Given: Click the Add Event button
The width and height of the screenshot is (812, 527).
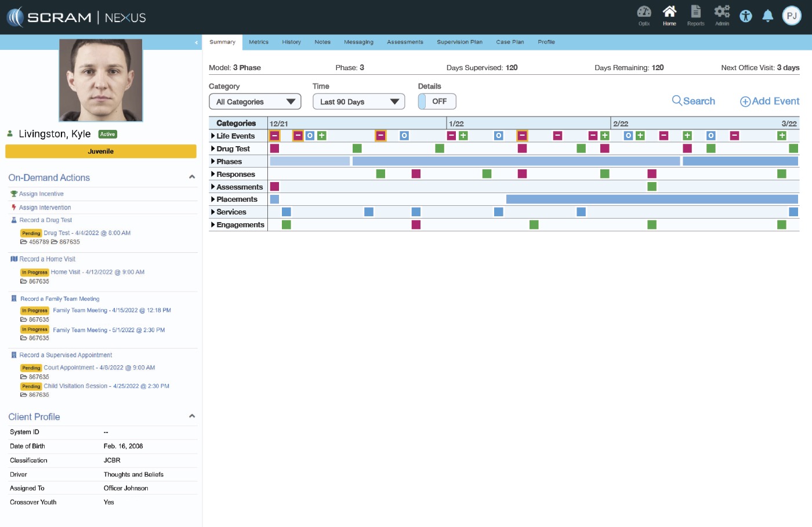Looking at the screenshot, I should point(770,101).
